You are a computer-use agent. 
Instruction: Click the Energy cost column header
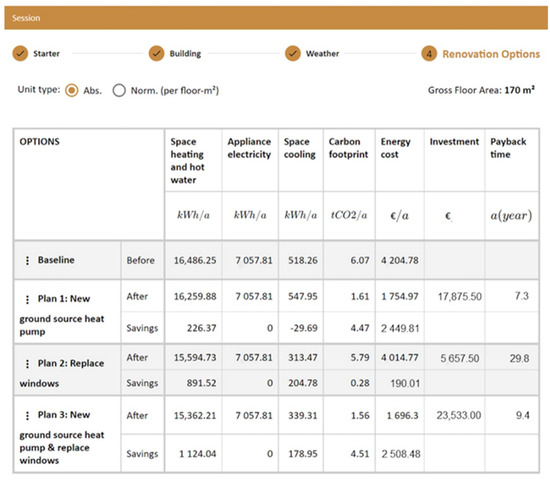pyautogui.click(x=395, y=148)
